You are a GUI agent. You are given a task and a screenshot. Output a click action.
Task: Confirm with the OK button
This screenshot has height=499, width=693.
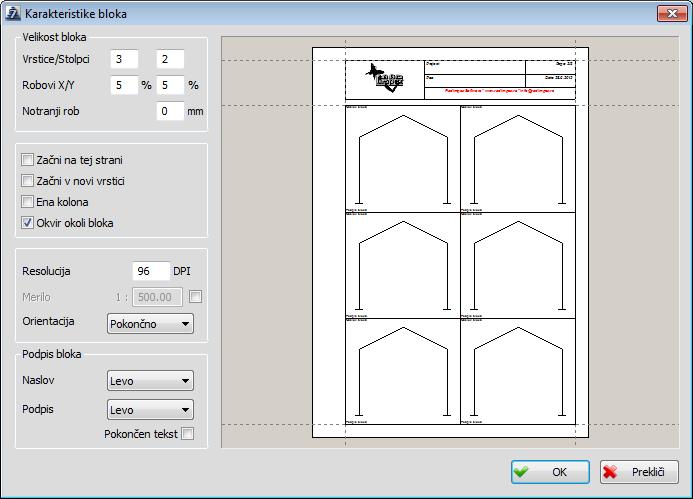pyautogui.click(x=550, y=472)
